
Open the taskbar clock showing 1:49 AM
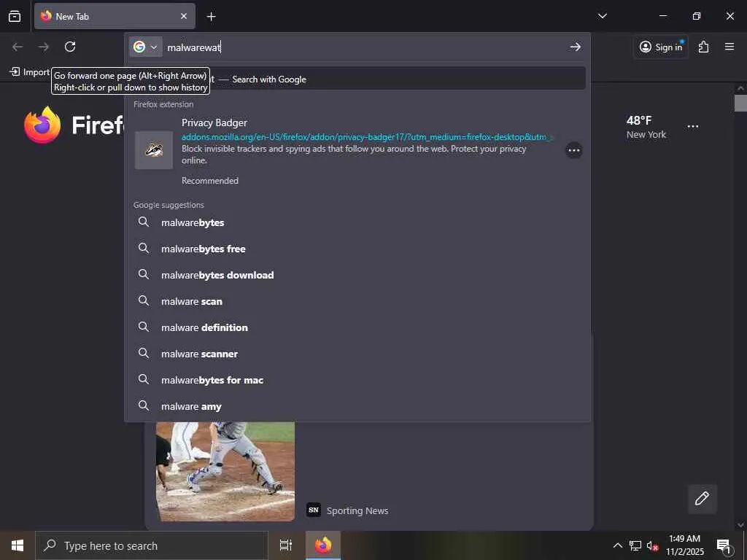(x=684, y=545)
